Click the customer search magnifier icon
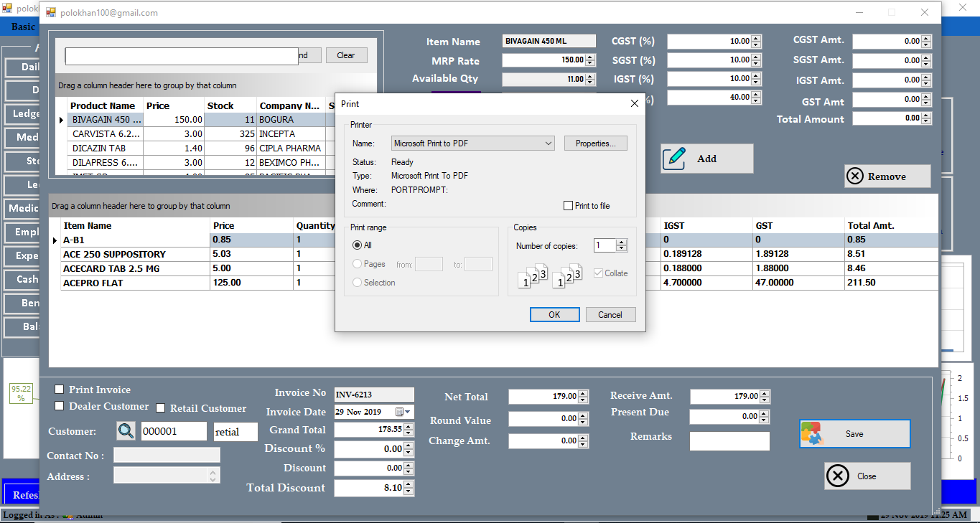The width and height of the screenshot is (980, 523). [x=126, y=430]
